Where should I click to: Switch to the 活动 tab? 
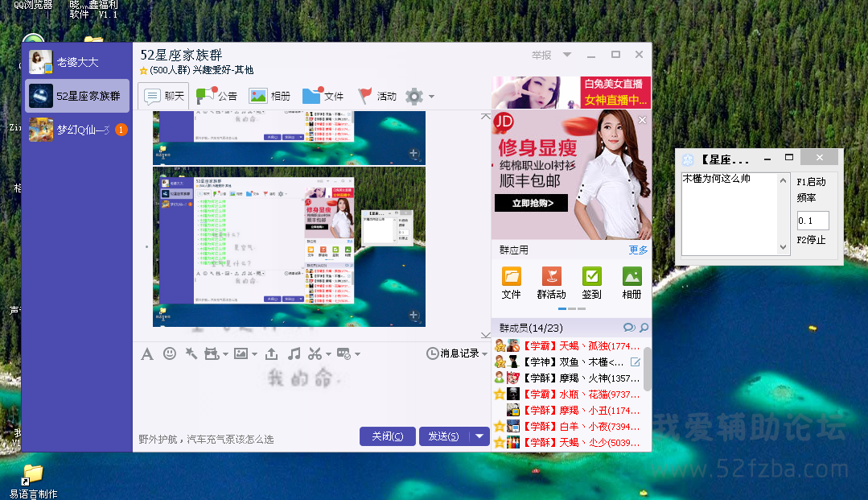point(376,96)
